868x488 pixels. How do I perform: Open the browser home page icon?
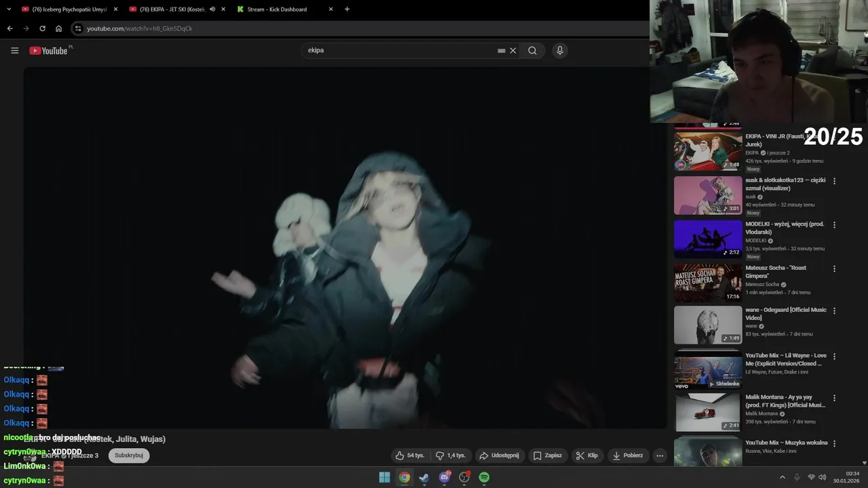click(x=58, y=28)
